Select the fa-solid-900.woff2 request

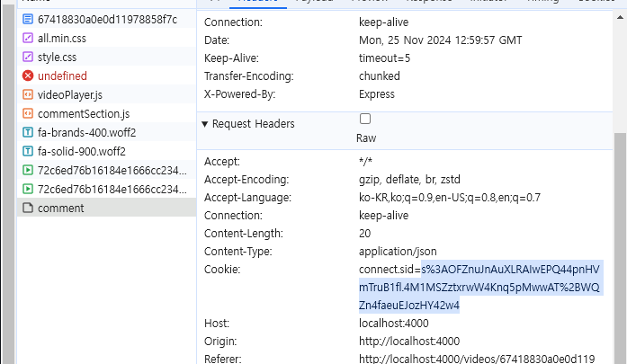click(106, 151)
